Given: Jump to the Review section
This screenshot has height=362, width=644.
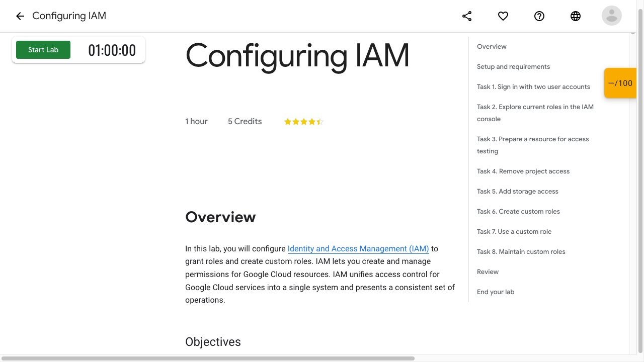Looking at the screenshot, I should [488, 271].
